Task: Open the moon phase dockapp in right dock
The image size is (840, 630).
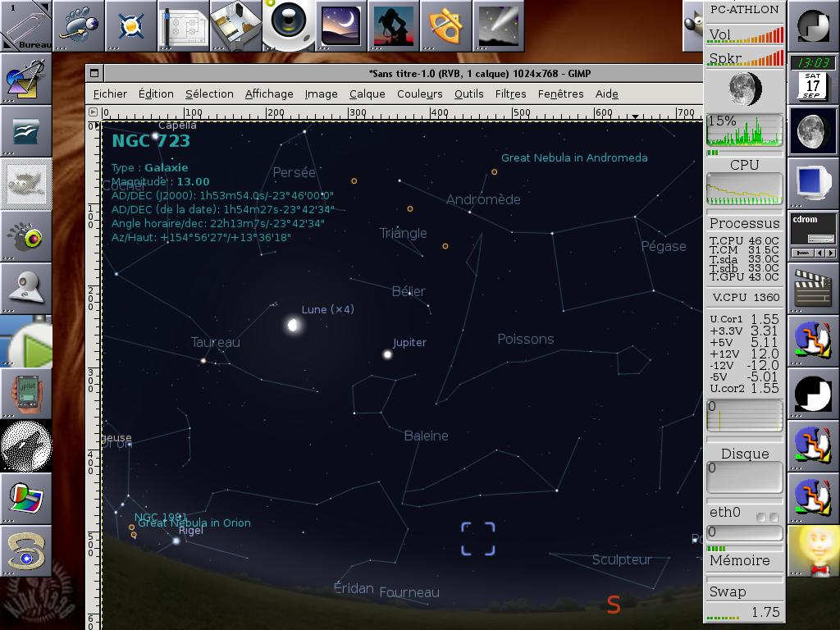Action: click(x=813, y=130)
